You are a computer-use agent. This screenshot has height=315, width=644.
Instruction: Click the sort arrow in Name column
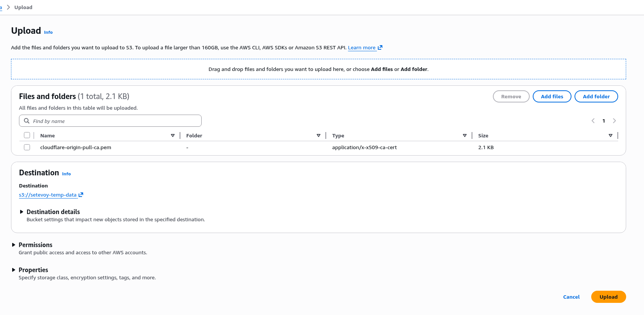tap(173, 135)
